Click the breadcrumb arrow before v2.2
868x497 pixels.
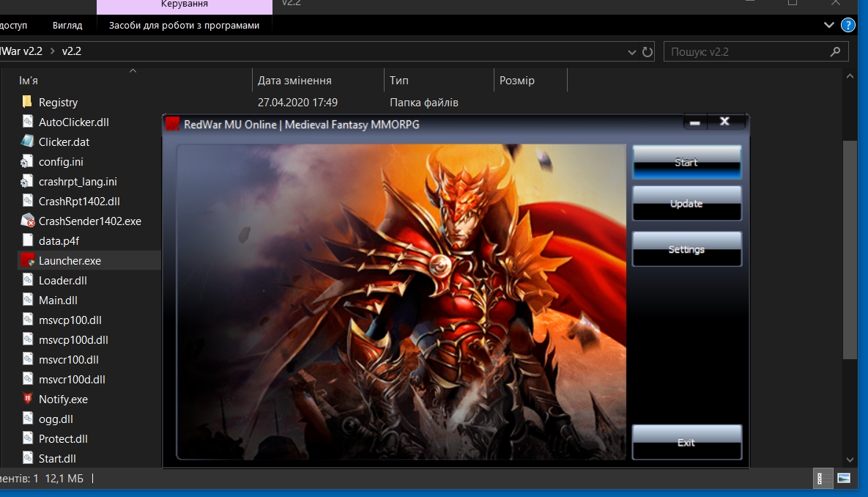(53, 51)
